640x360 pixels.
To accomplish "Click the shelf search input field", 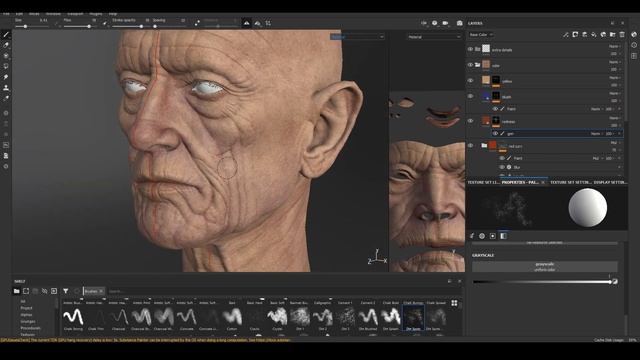I will pyautogui.click(x=278, y=291).
